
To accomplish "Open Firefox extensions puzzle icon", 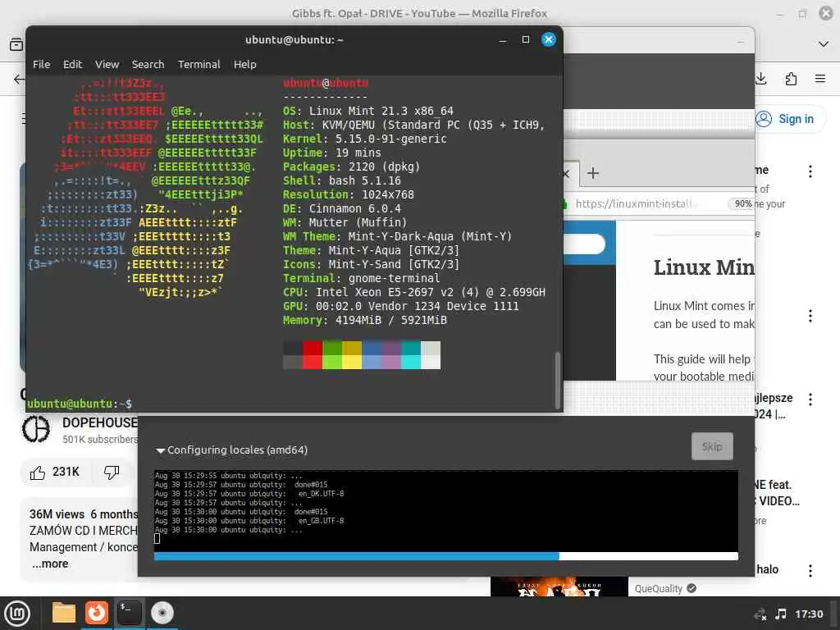I will point(791,79).
